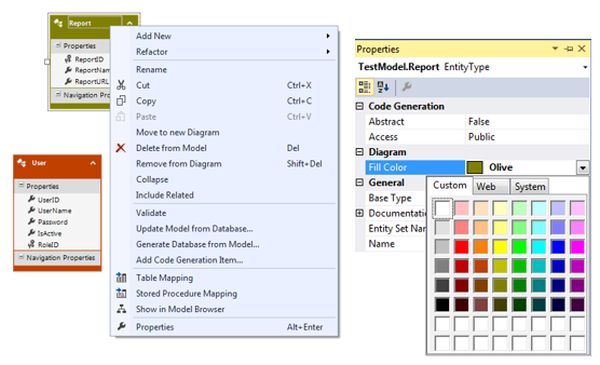The image size is (600, 365).
Task: Choose Rename from the context menu
Action: point(235,70)
